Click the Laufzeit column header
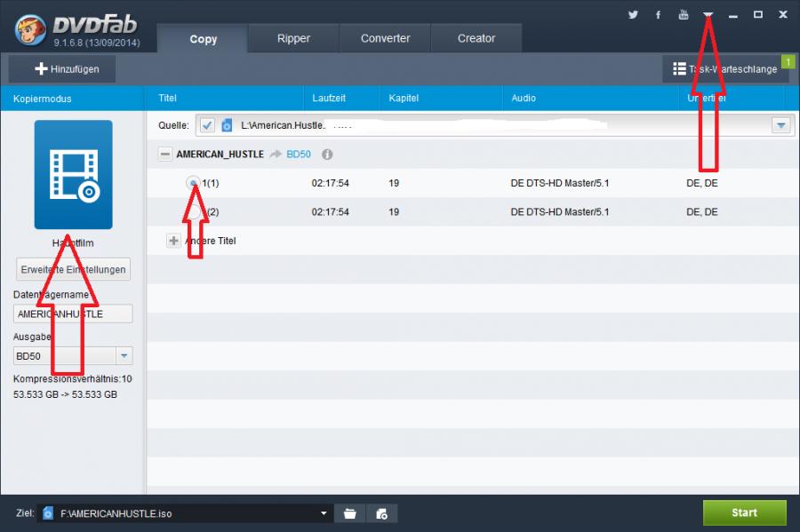 click(329, 98)
